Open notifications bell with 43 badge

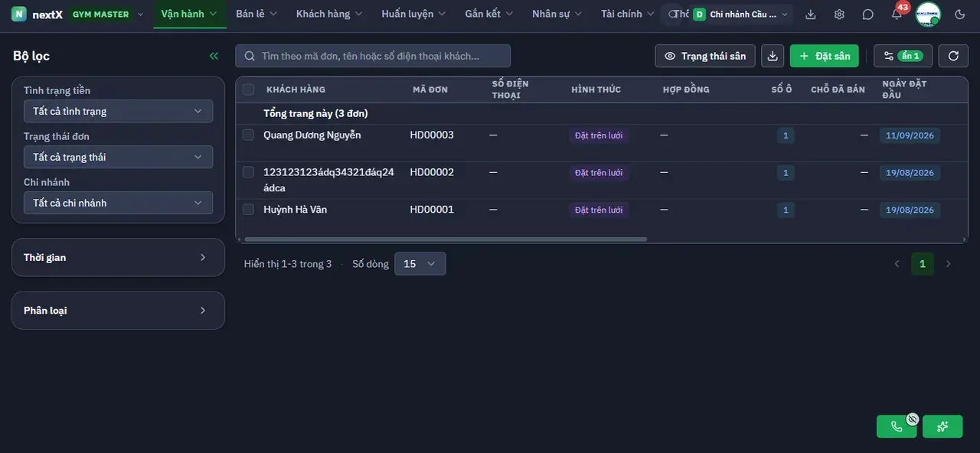[897, 14]
